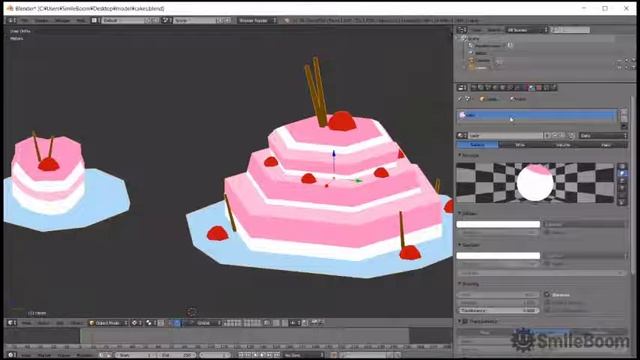The image size is (640, 360).
Task: Click the diffuse color swatch
Action: 498,224
